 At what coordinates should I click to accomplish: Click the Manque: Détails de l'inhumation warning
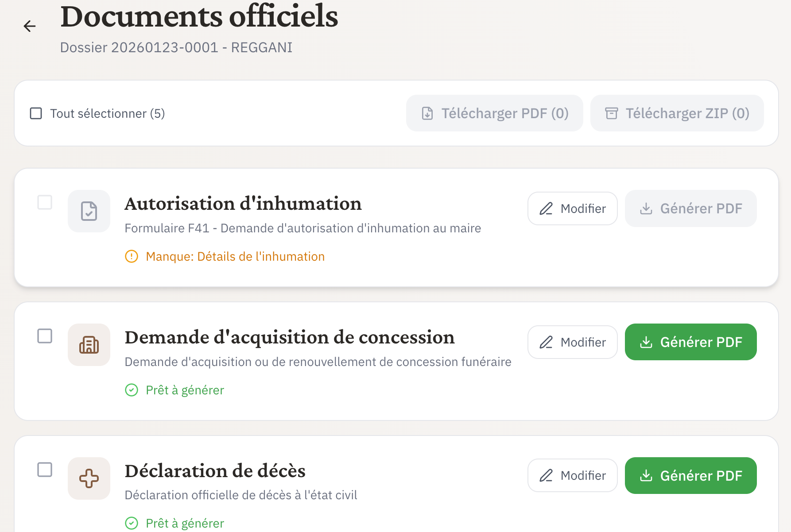pyautogui.click(x=235, y=257)
